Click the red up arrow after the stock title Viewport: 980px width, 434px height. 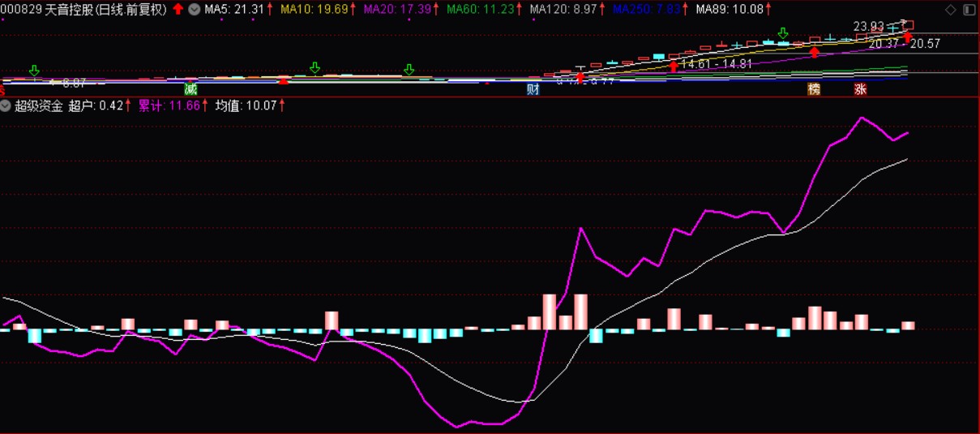pos(178,10)
